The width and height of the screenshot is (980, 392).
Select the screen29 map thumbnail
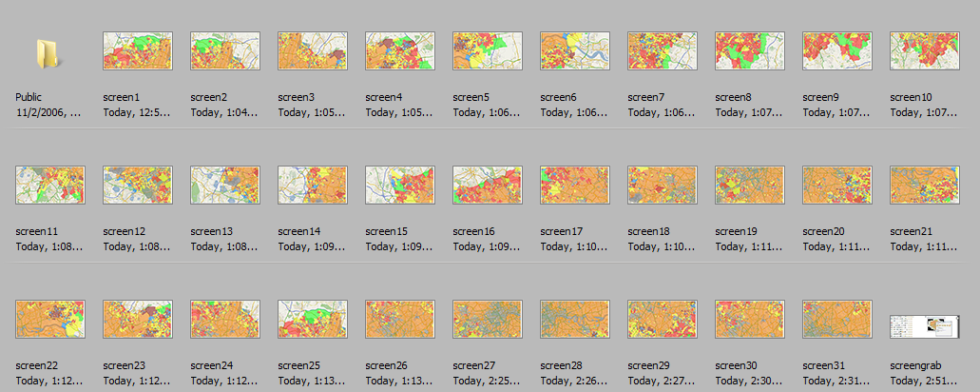(663, 319)
